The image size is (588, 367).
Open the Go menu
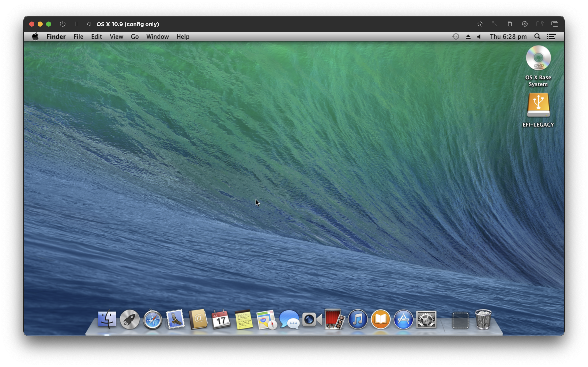coord(135,36)
